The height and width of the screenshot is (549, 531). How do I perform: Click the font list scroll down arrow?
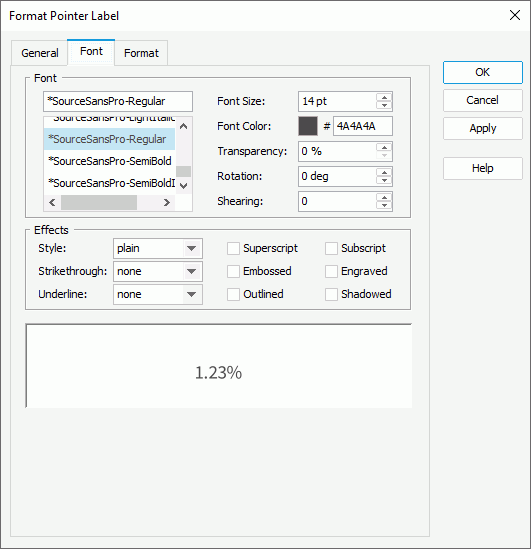(183, 186)
